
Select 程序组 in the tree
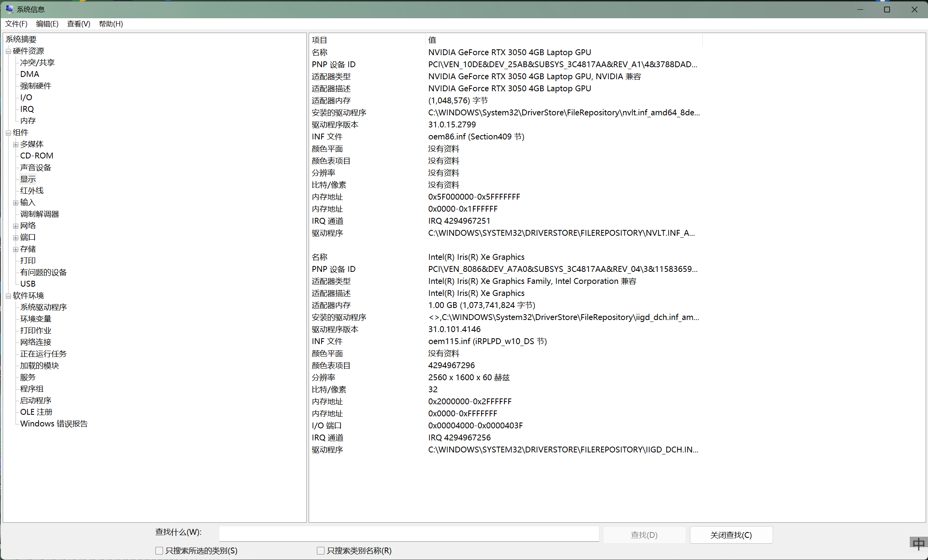coord(31,389)
